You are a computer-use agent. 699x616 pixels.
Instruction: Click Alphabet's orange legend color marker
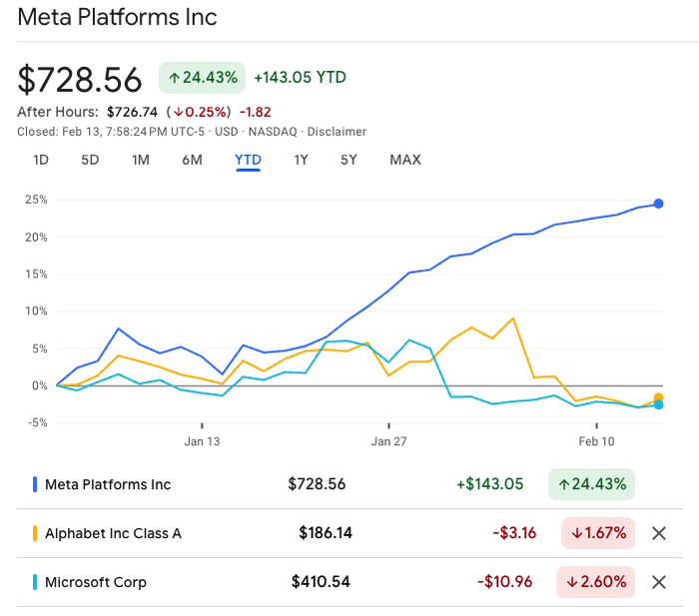point(35,533)
